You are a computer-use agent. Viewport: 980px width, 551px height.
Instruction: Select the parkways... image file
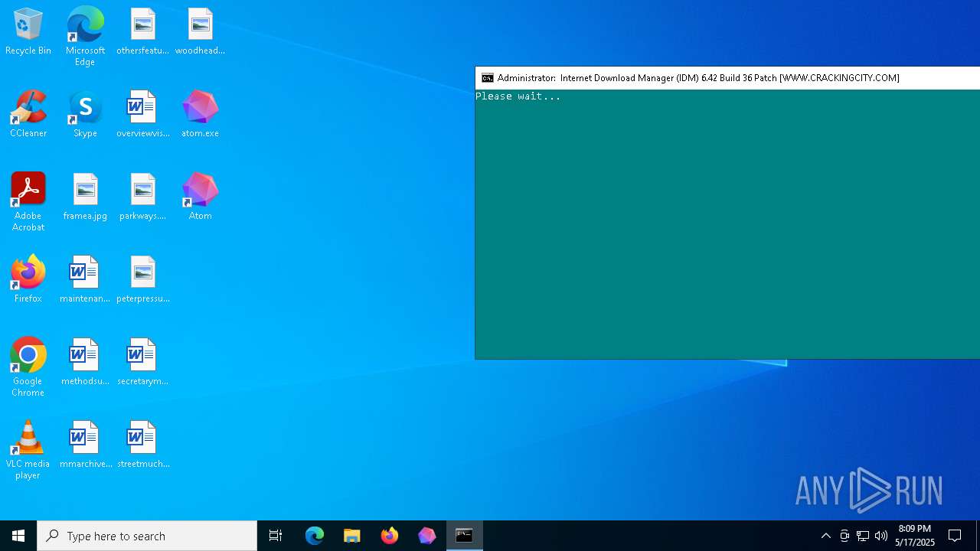tap(142, 197)
